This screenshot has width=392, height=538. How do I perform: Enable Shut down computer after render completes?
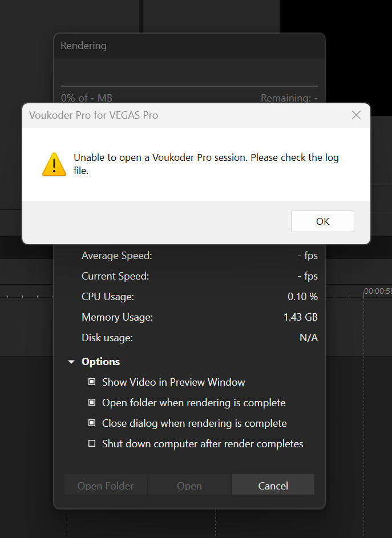pyautogui.click(x=92, y=444)
